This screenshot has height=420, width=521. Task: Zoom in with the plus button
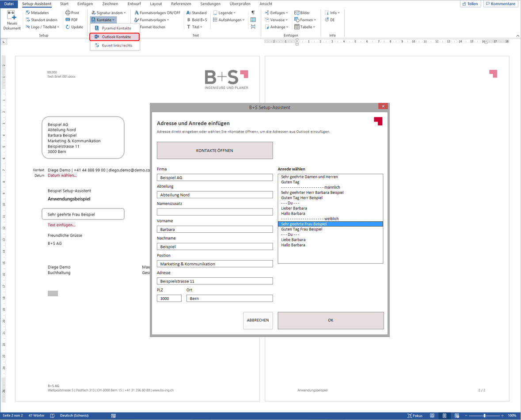(x=502, y=416)
